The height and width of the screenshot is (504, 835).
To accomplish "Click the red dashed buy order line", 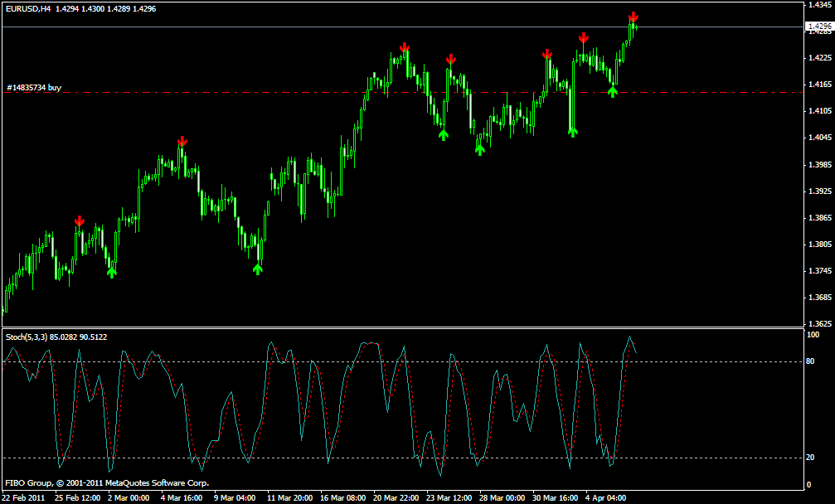I will [403, 93].
